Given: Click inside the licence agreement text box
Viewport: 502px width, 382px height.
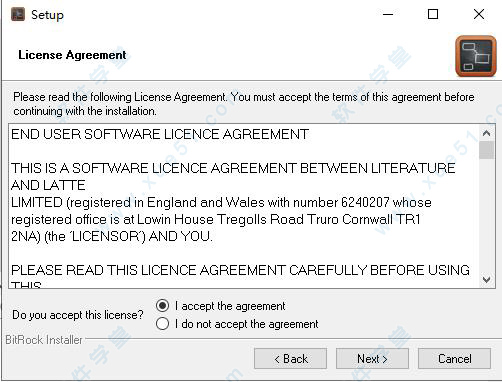Looking at the screenshot, I should (244, 206).
